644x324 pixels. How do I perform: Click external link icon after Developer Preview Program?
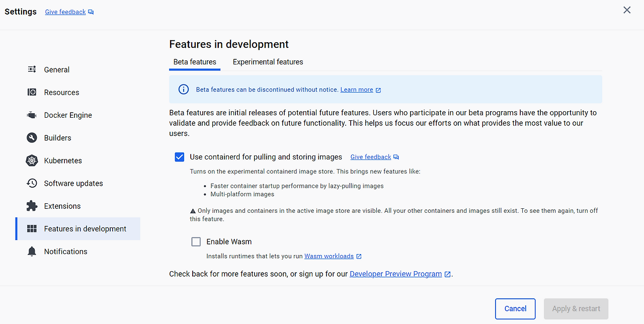click(x=447, y=274)
